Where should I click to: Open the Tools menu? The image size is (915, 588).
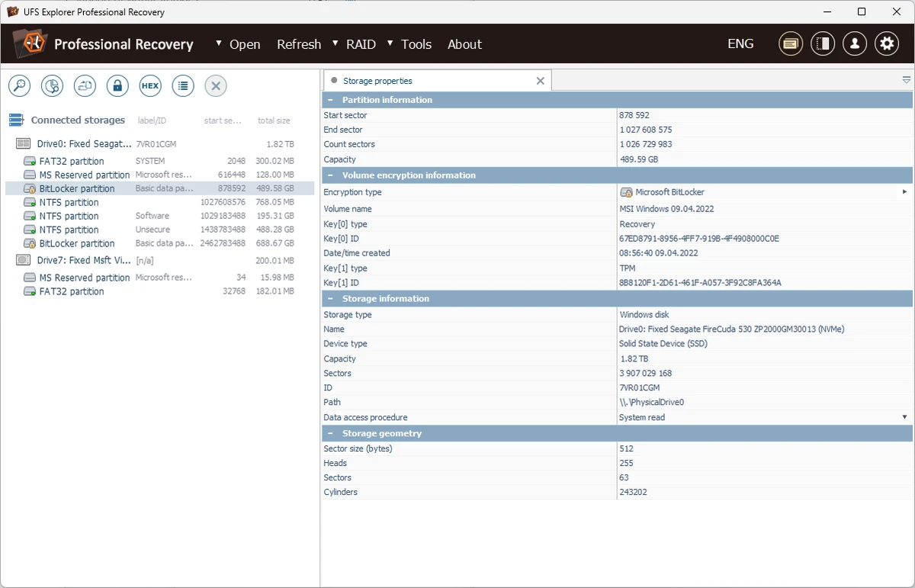[x=416, y=44]
